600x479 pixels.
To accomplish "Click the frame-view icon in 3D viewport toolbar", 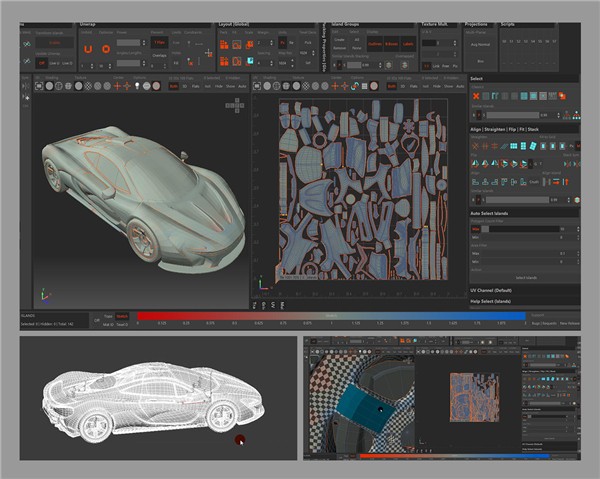I will (39, 86).
